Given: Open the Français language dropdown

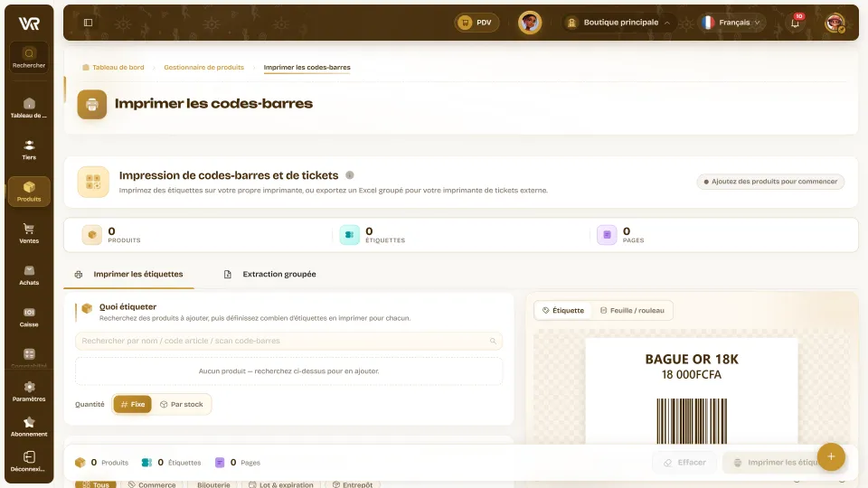Looking at the screenshot, I should click(731, 23).
